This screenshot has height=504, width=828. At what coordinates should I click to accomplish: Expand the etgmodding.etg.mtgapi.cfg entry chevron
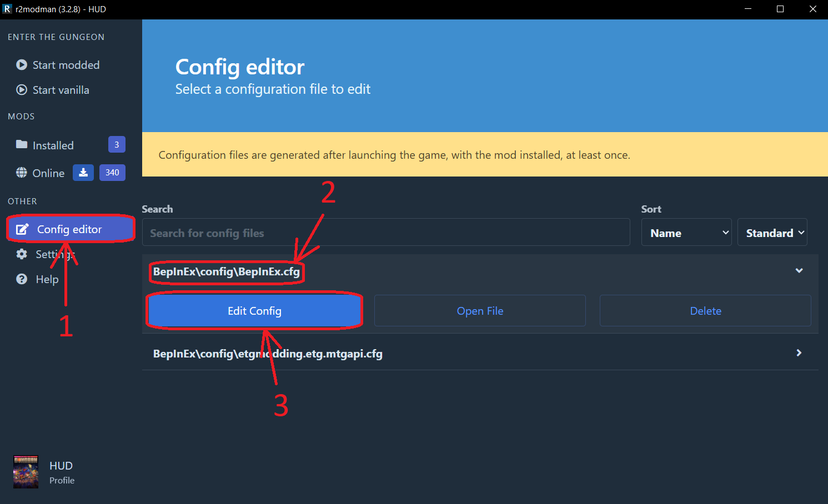(x=799, y=353)
